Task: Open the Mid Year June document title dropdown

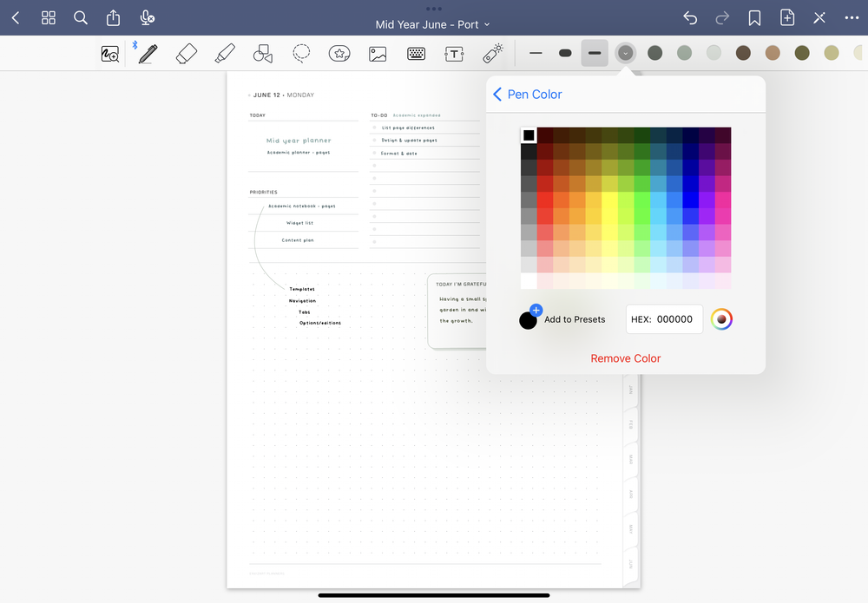Action: coord(432,24)
